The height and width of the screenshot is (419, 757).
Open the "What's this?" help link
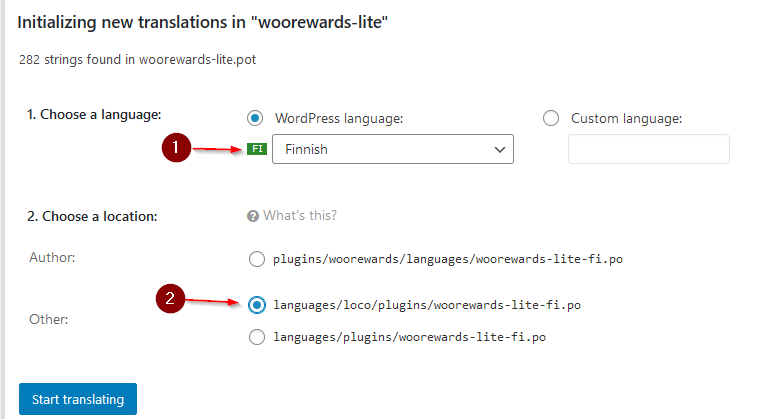[x=300, y=215]
